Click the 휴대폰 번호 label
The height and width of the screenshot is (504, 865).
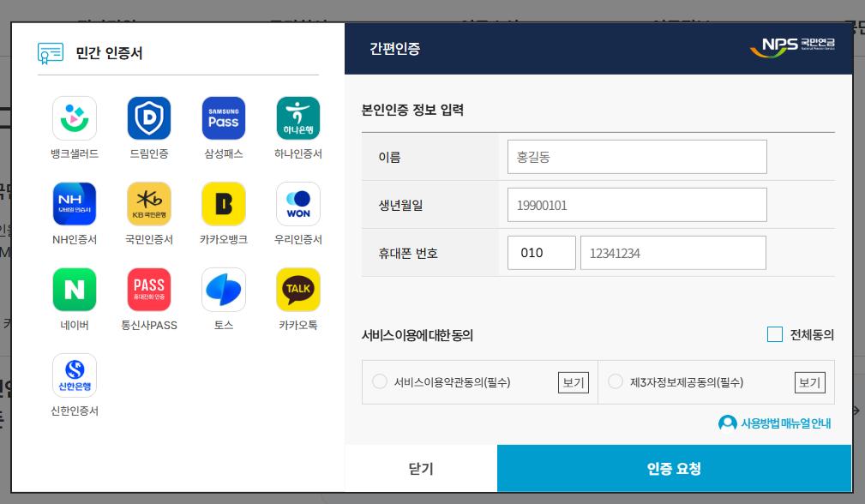(x=408, y=253)
